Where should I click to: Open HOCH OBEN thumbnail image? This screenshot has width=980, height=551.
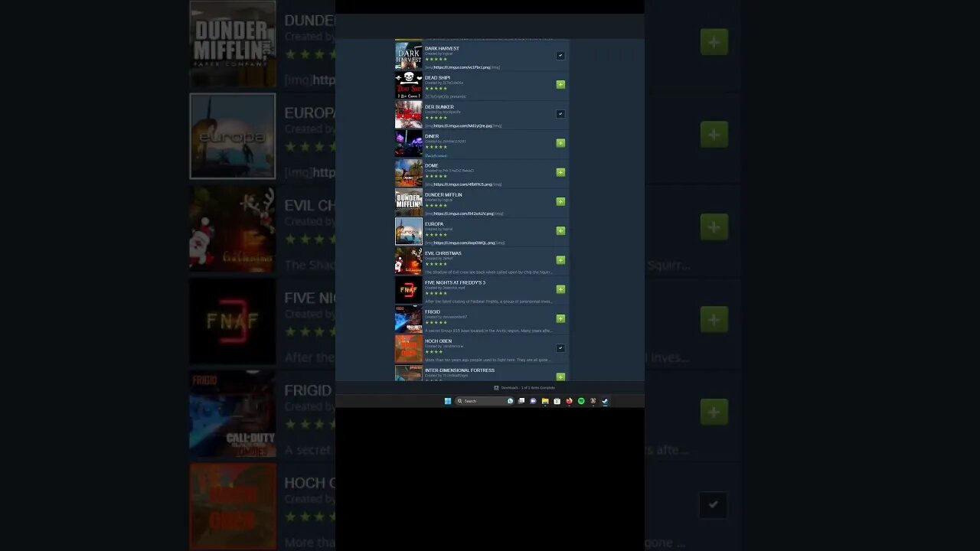pos(408,348)
